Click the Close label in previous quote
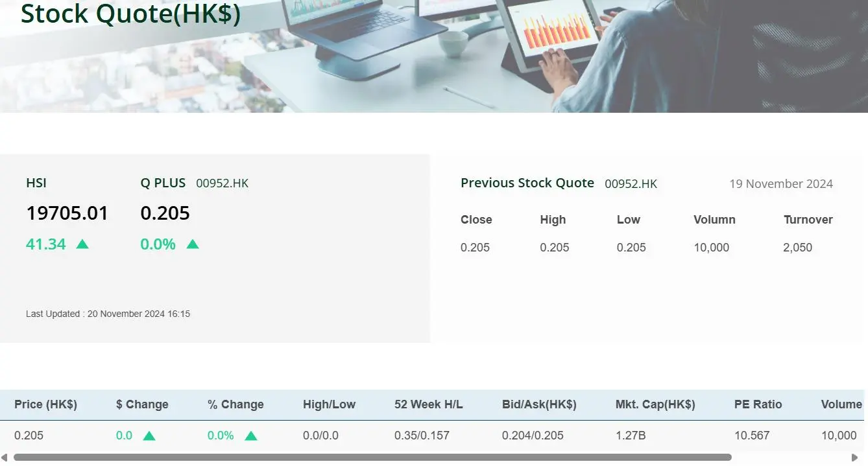This screenshot has height=466, width=868. click(476, 220)
